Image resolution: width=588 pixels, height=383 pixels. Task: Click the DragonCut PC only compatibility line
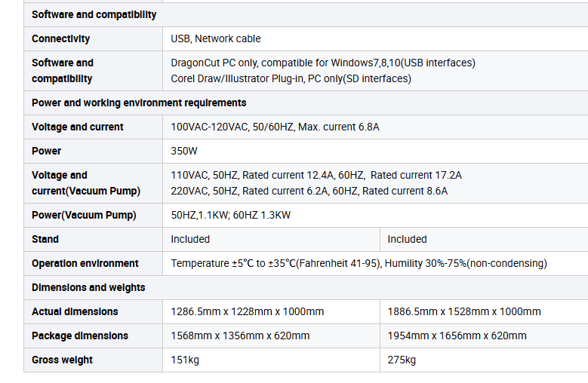coord(323,63)
